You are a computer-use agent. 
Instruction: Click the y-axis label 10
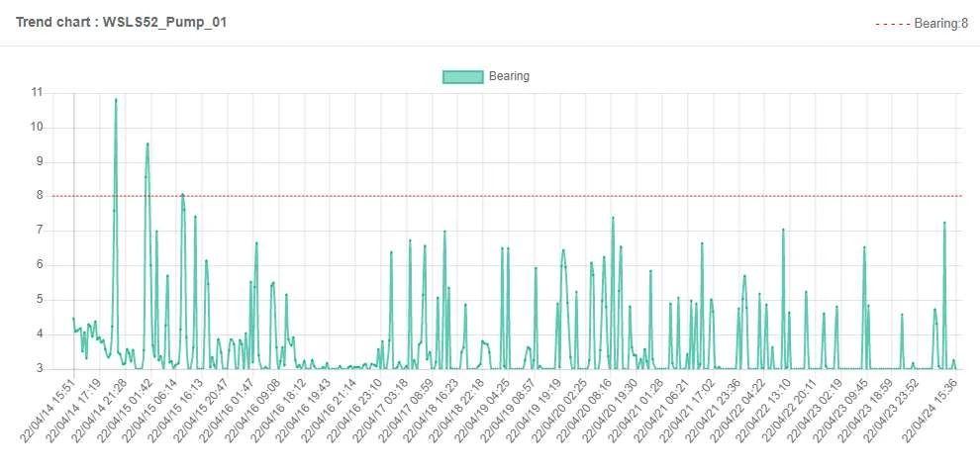37,127
